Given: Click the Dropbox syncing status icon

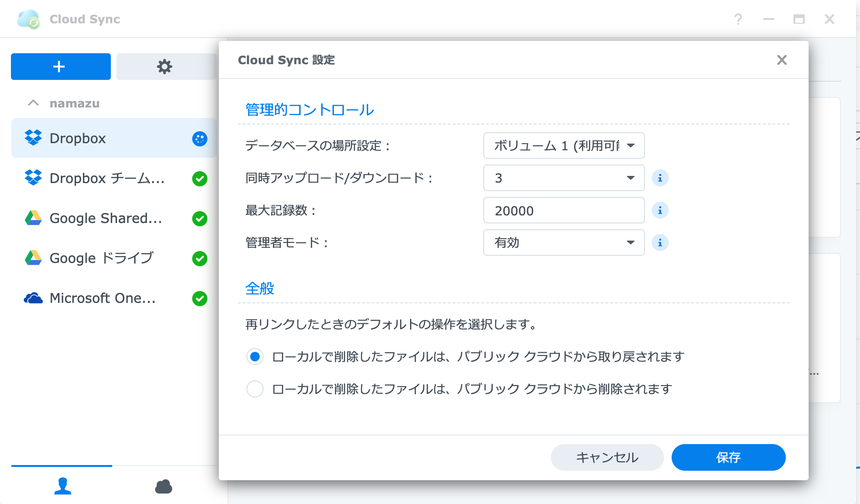Looking at the screenshot, I should [x=199, y=138].
